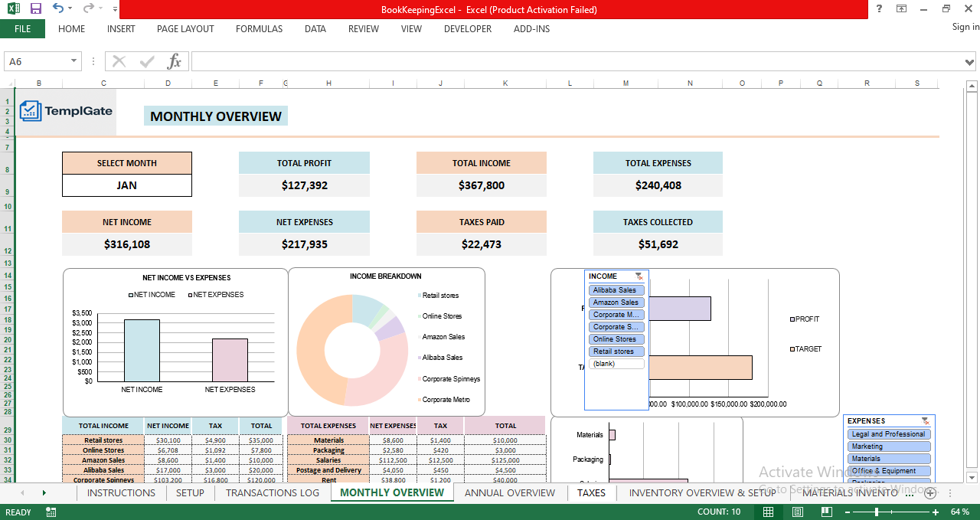This screenshot has width=980, height=520.
Task: Select the MONTHLY OVERVIEW title cell
Action: tap(216, 116)
